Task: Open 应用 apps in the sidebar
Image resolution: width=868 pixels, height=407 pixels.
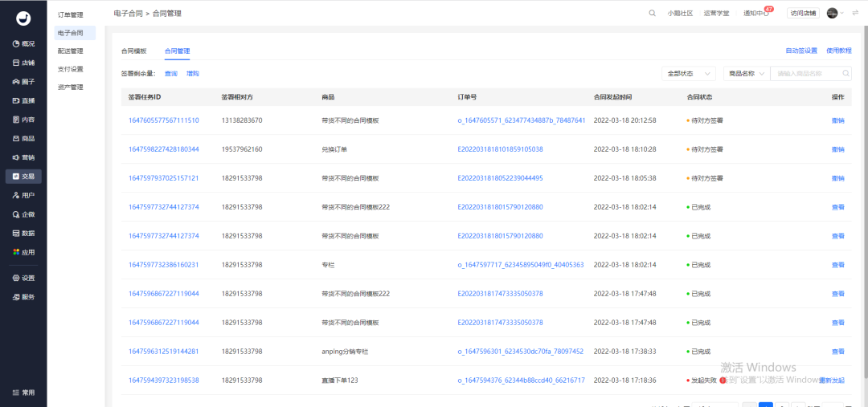Action: click(23, 252)
